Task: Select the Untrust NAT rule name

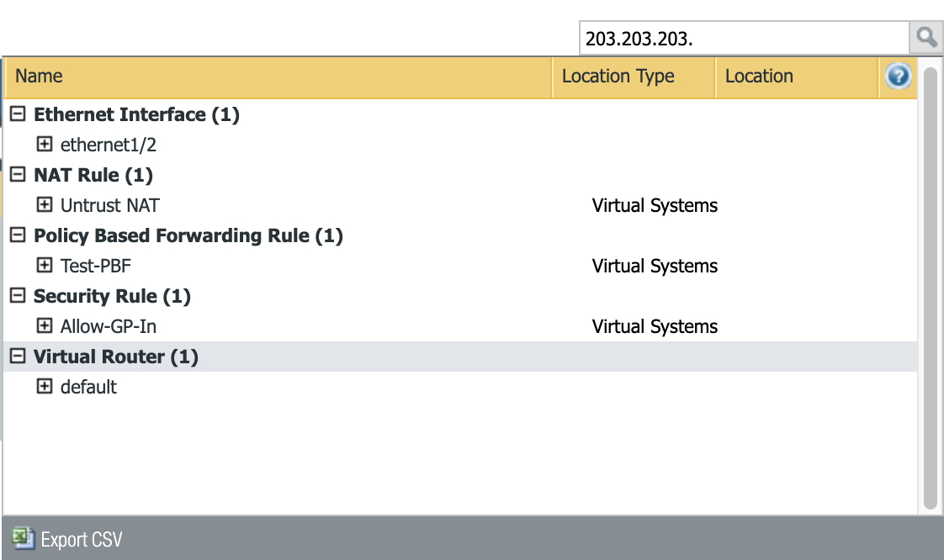Action: (x=109, y=205)
